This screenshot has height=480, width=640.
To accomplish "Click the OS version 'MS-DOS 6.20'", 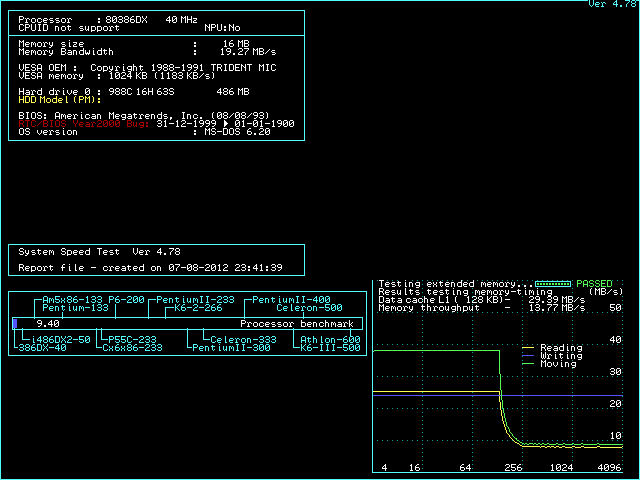I will tap(237, 132).
